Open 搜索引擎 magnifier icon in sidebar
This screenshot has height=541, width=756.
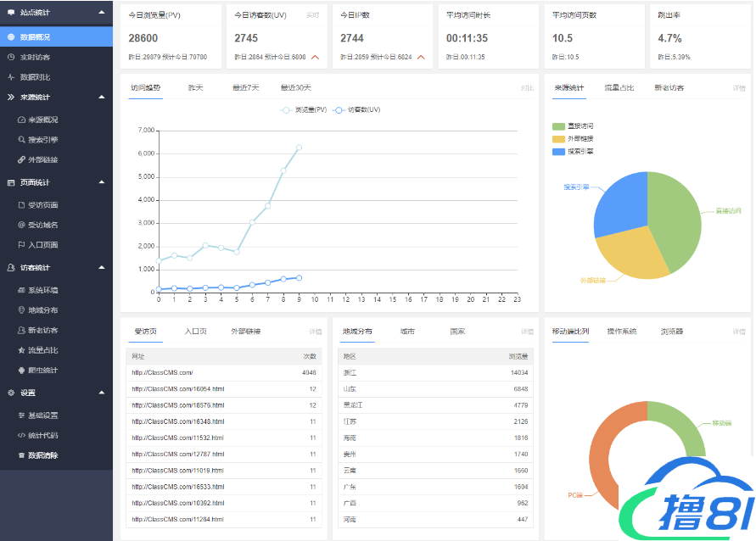tap(22, 140)
